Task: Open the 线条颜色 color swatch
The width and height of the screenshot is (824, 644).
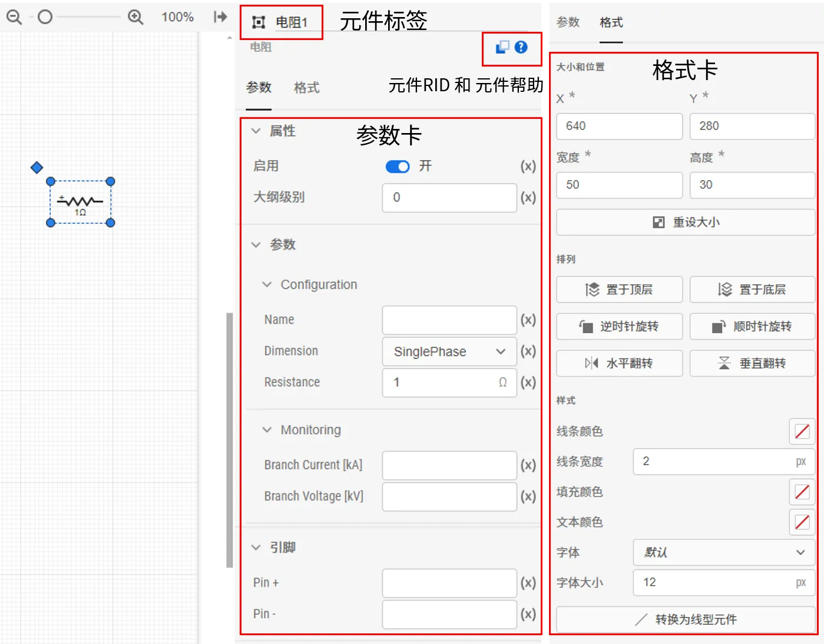Action: 802,431
